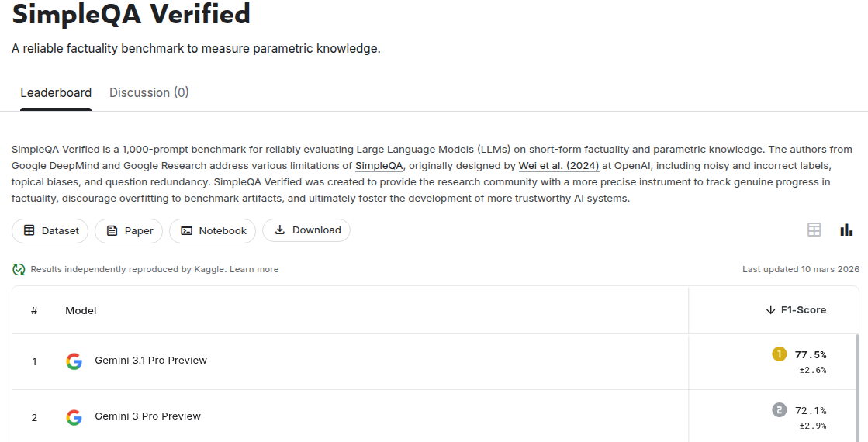Click the Notebook terminal icon
The height and width of the screenshot is (442, 868).
(186, 230)
